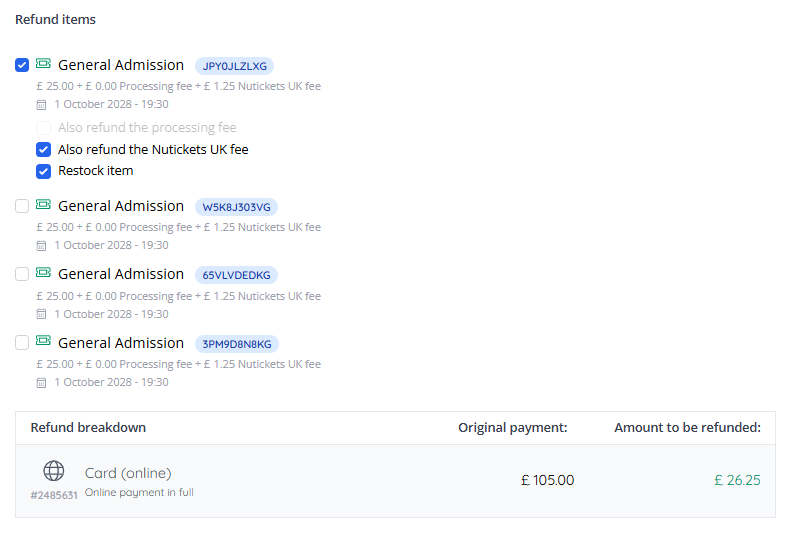This screenshot has width=787, height=534.
Task: Select the 65VLVDEDKG ticket for refund
Action: pos(22,274)
